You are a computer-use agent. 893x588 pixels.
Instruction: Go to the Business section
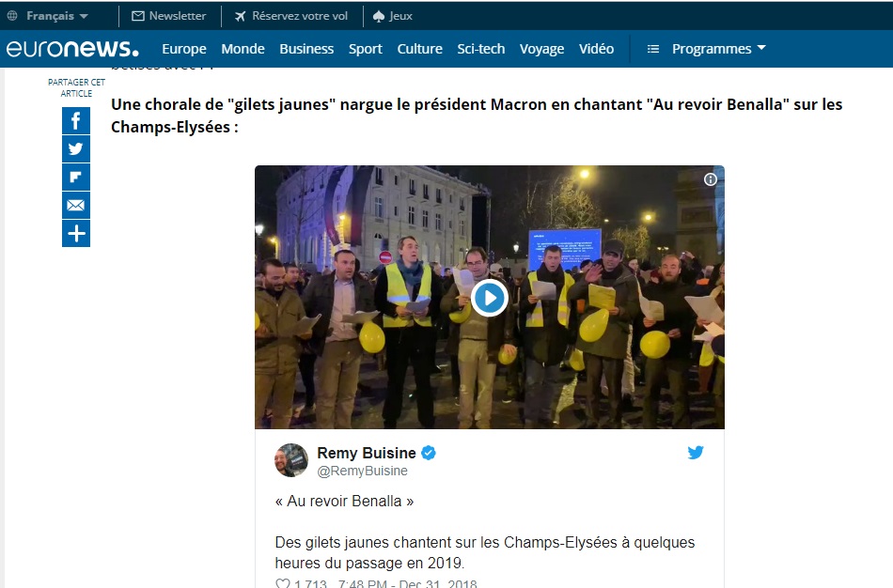(x=306, y=49)
